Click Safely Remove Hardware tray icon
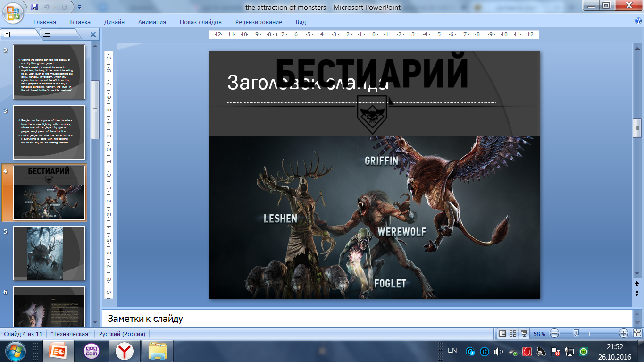The width and height of the screenshot is (644, 362). 513,352
